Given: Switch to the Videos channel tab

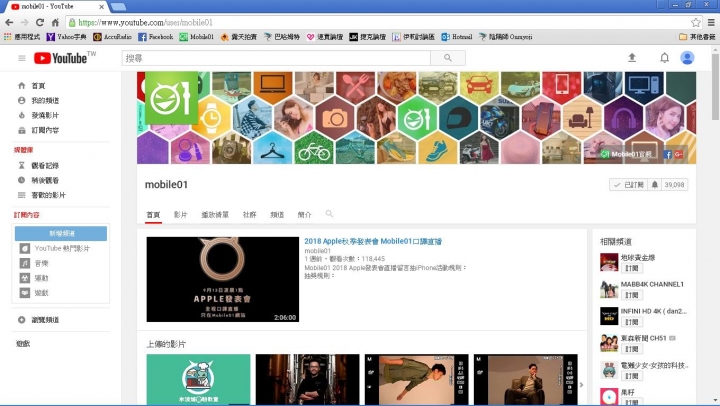Looking at the screenshot, I should tap(180, 214).
